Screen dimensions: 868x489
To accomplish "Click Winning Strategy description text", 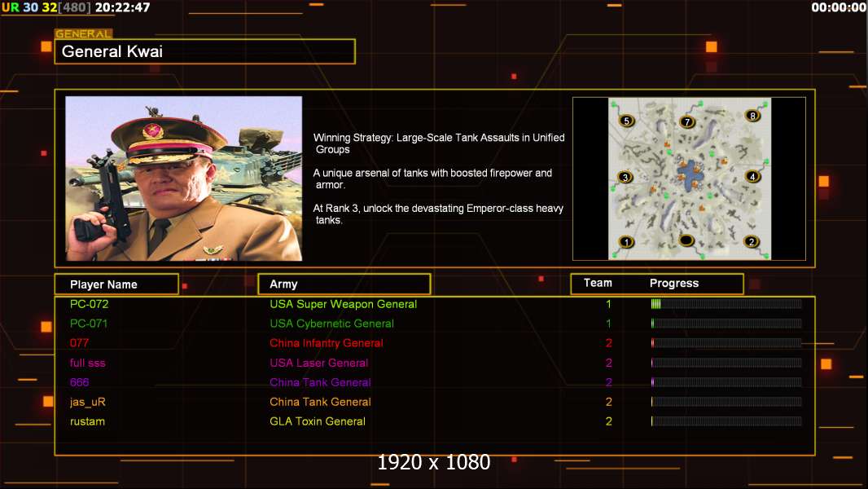I will click(439, 143).
